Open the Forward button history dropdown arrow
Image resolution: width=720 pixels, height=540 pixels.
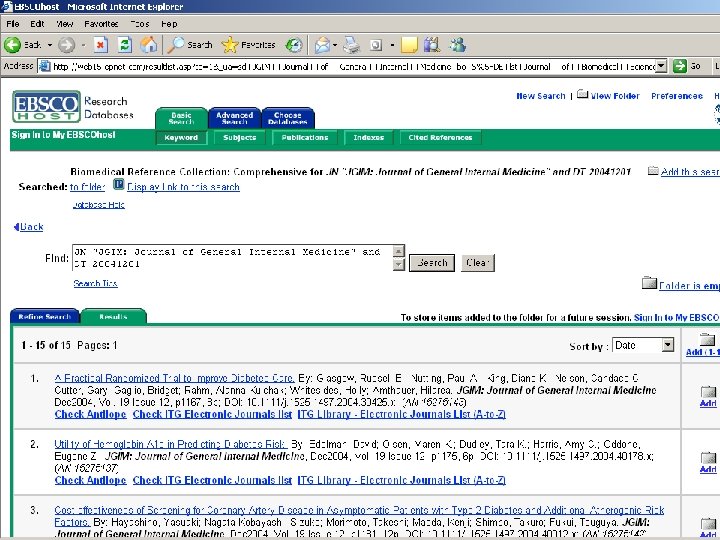(84, 45)
